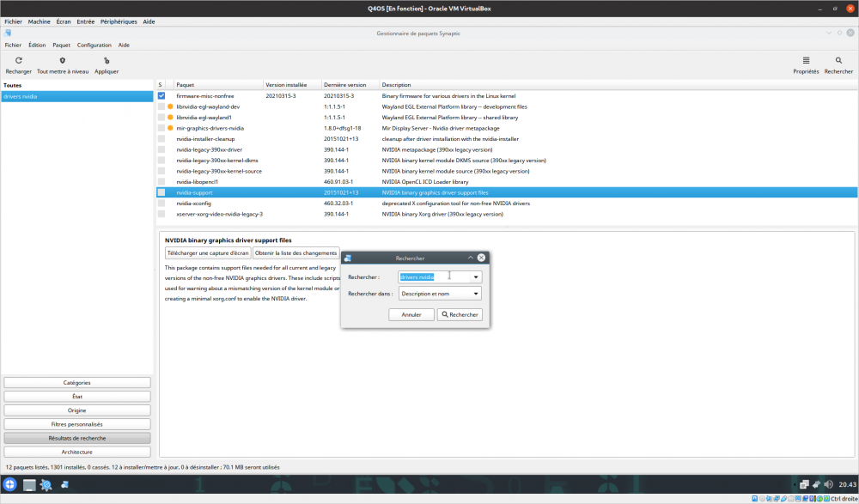The height and width of the screenshot is (504, 859).
Task: Click Obtenir la liste des changements button
Action: [x=295, y=253]
